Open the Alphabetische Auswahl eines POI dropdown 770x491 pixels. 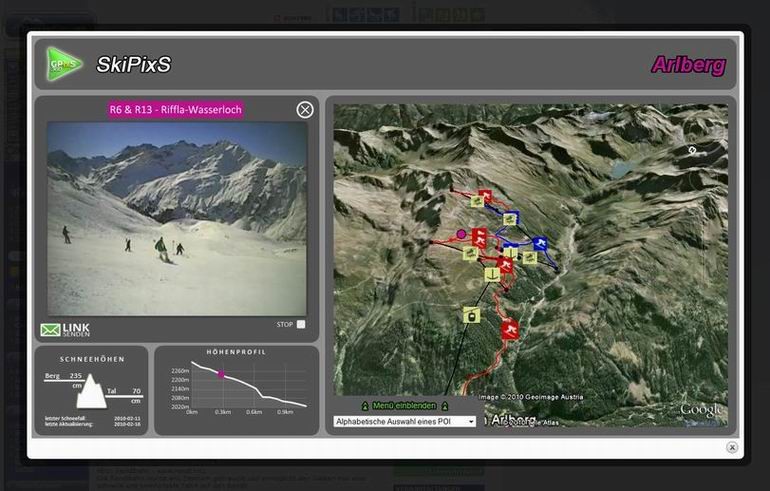405,422
